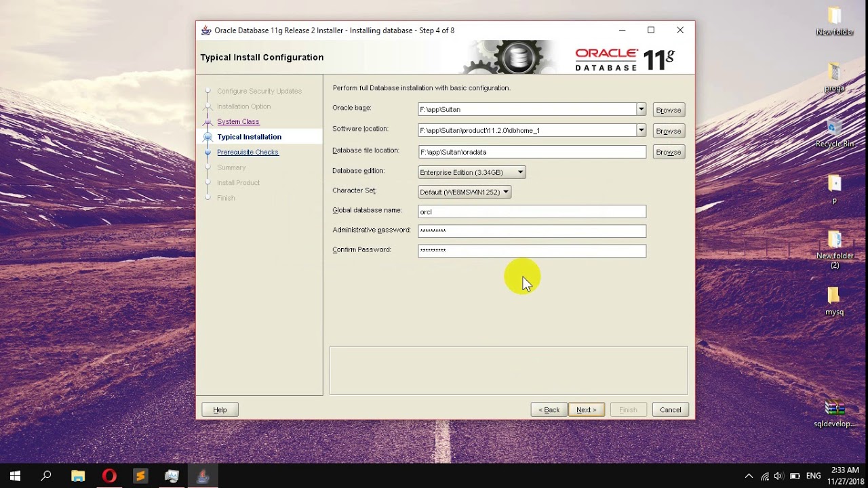This screenshot has height=488, width=868.
Task: Click the Summary step in the sidebar
Action: pyautogui.click(x=231, y=167)
